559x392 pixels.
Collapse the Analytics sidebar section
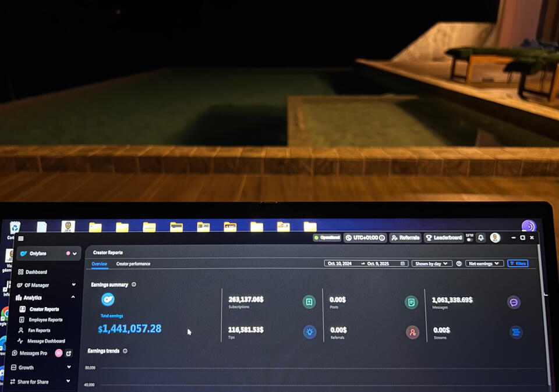73,297
